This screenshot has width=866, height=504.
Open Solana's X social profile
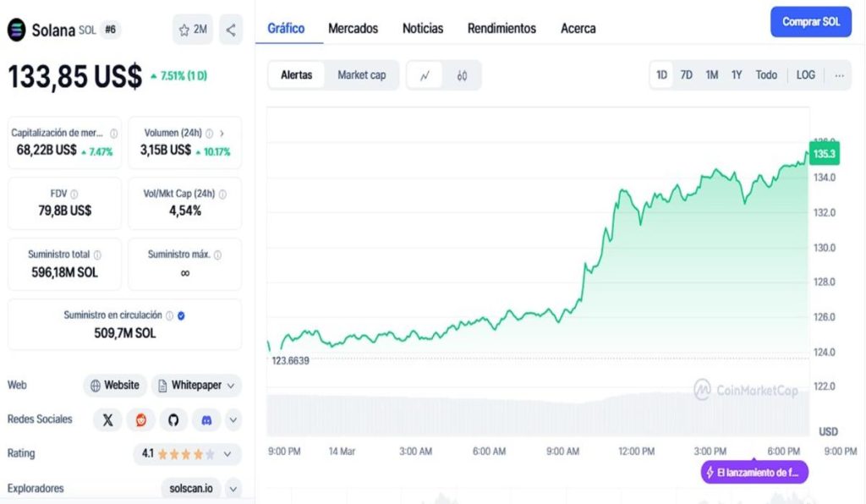pos(107,419)
